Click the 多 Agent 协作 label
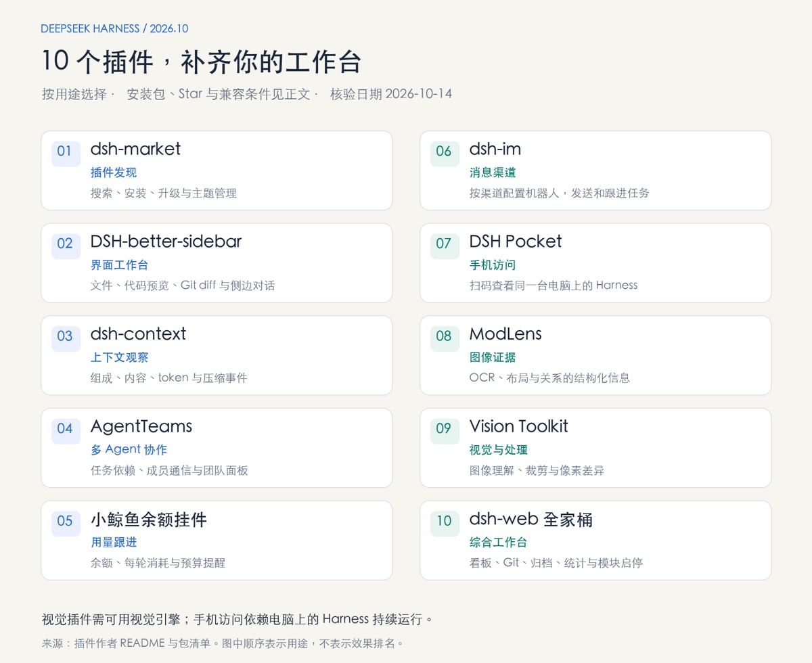The height and width of the screenshot is (663, 812). [x=129, y=450]
